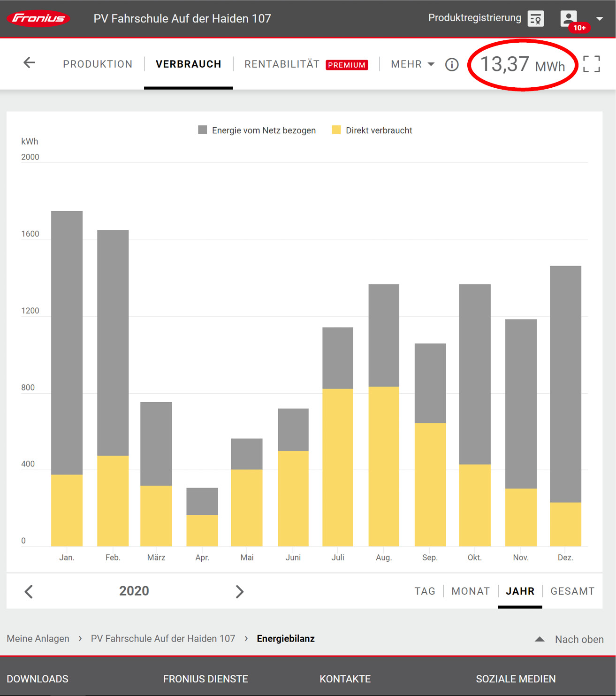Click the 2020 year label

point(134,591)
